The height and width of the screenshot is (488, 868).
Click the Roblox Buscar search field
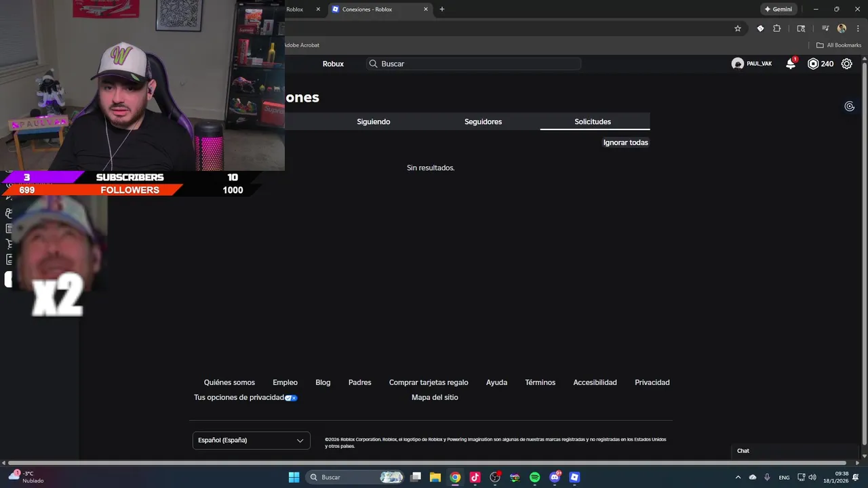(473, 64)
